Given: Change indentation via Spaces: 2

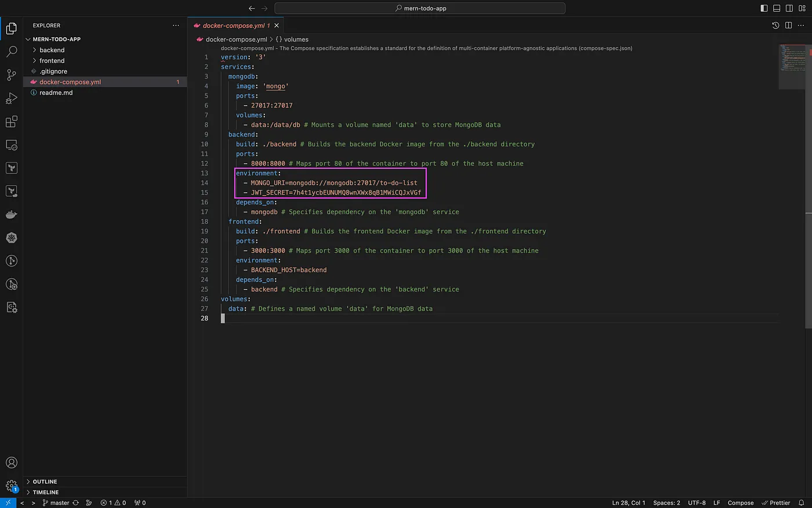Looking at the screenshot, I should [x=666, y=503].
